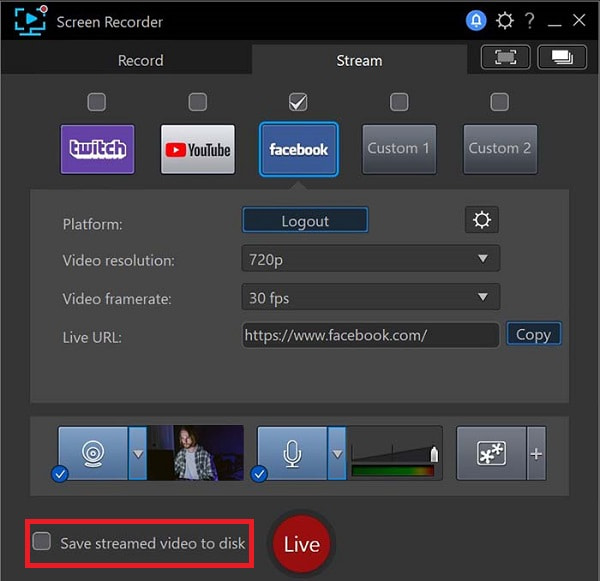
Task: Enable the YouTube streaming checkbox
Action: (197, 102)
